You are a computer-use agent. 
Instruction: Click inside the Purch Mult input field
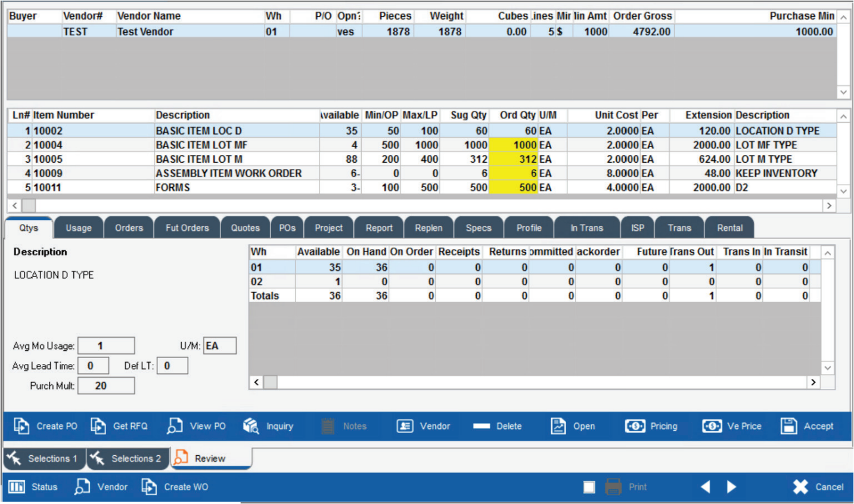[x=106, y=385]
